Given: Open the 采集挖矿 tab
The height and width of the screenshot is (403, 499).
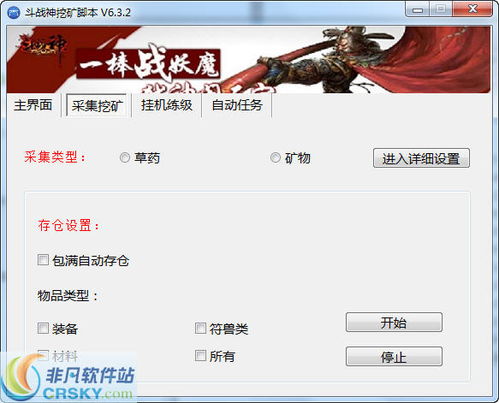Looking at the screenshot, I should (97, 105).
